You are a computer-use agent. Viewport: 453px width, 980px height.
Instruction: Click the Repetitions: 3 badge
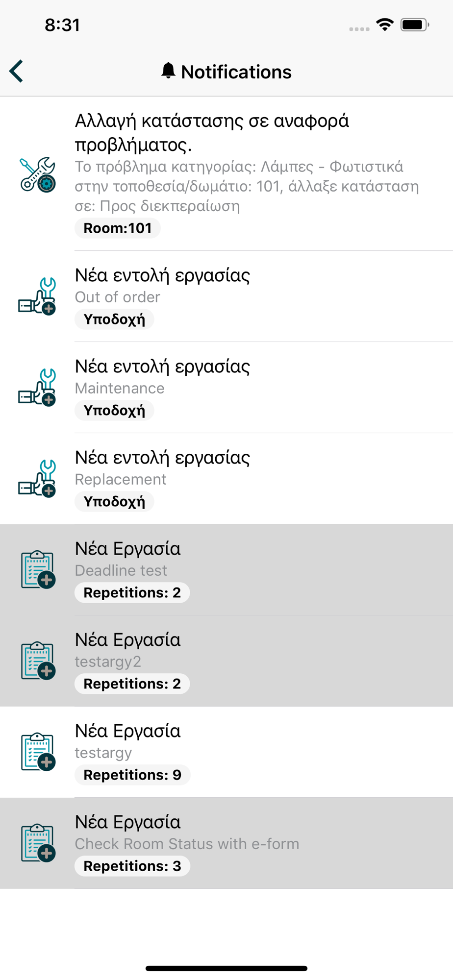tap(132, 866)
